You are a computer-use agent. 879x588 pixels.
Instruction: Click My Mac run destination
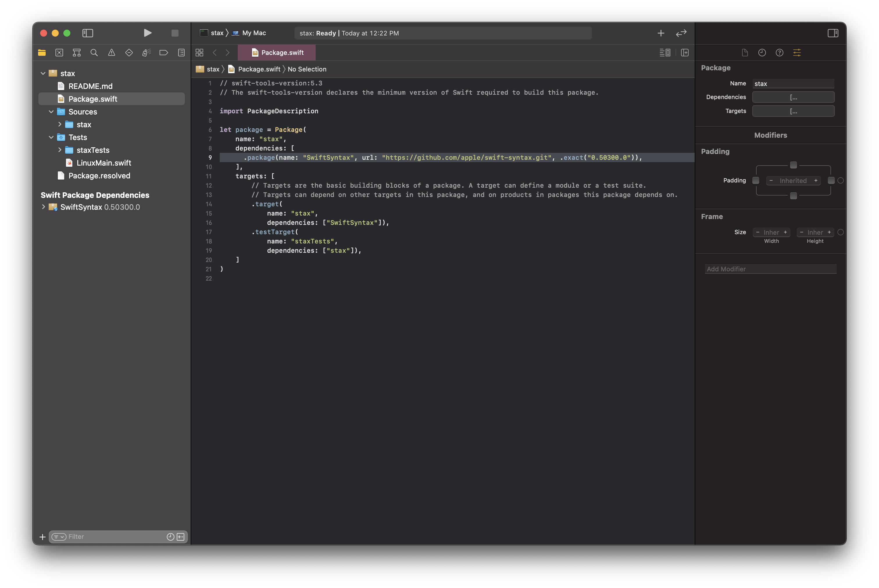coord(253,33)
